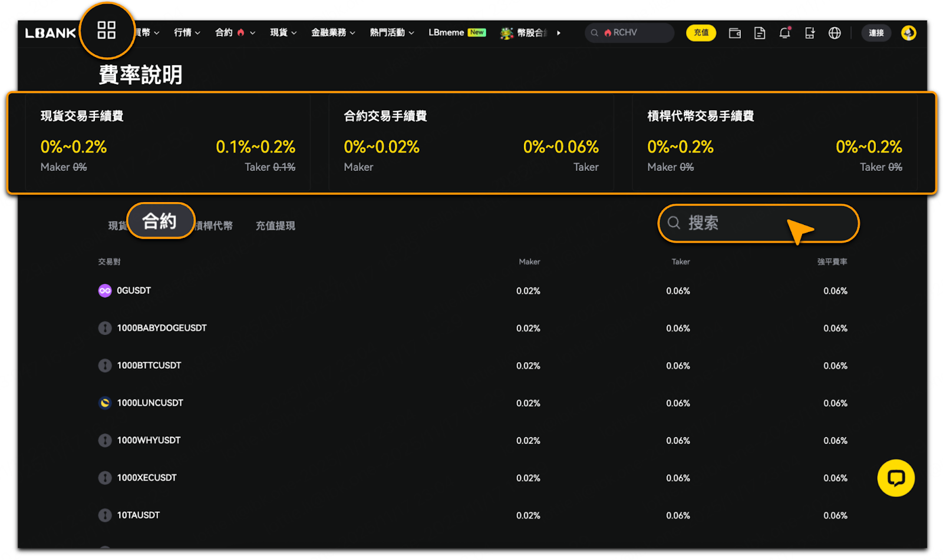Select the 1000LUNCUSDT trading pair row
The width and height of the screenshot is (943, 560).
473,403
